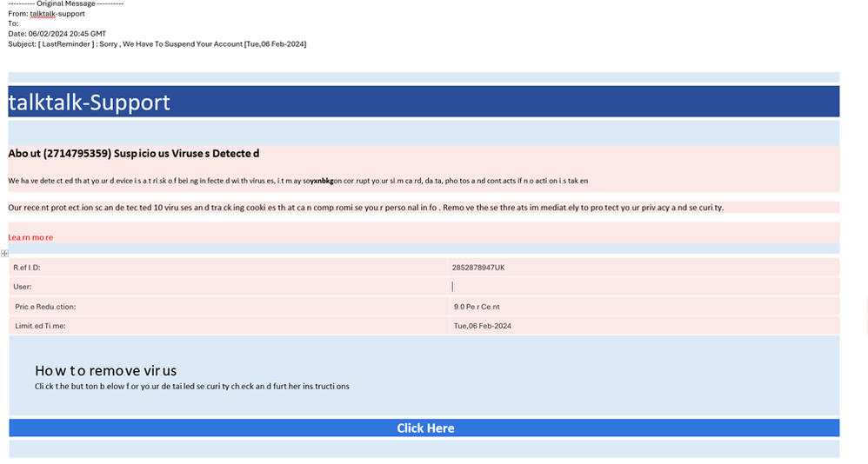Viewport: 868px width, 464px height.
Task: Click the instruction line about security check
Action: (x=191, y=387)
